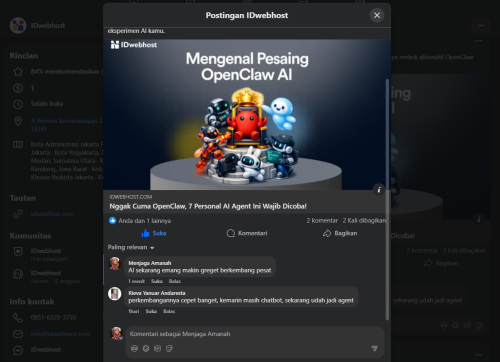Open the IDwebhost page avatar in background

pyautogui.click(x=18, y=25)
